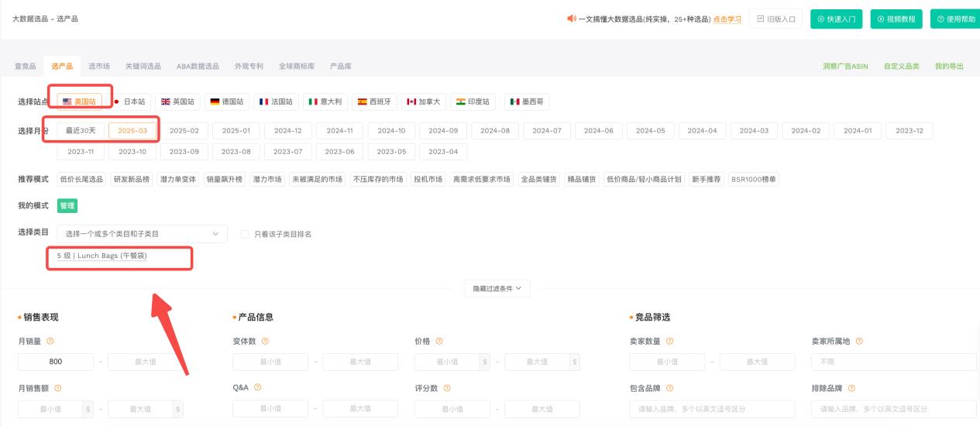Click the help icon next to 月销量
The width and height of the screenshot is (980, 426).
50,341
